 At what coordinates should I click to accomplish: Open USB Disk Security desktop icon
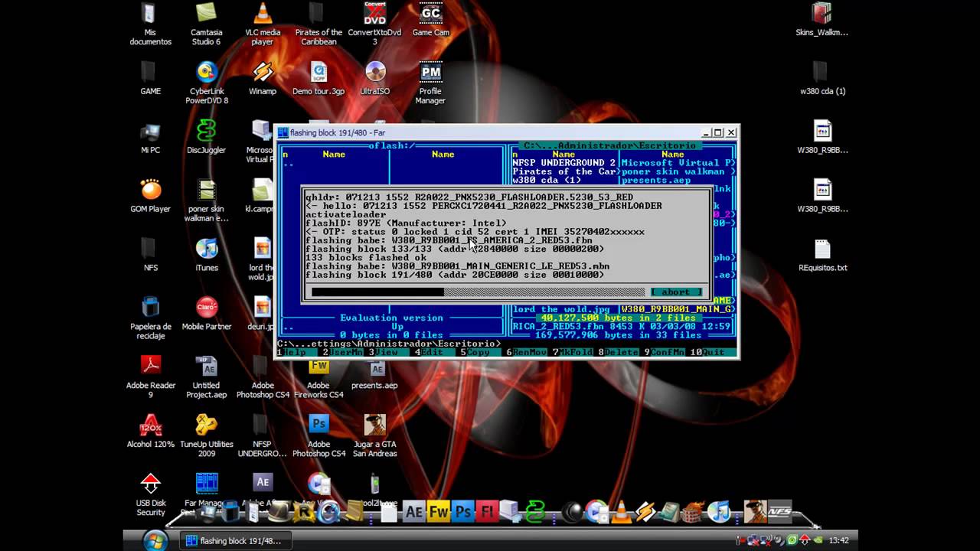click(x=151, y=494)
